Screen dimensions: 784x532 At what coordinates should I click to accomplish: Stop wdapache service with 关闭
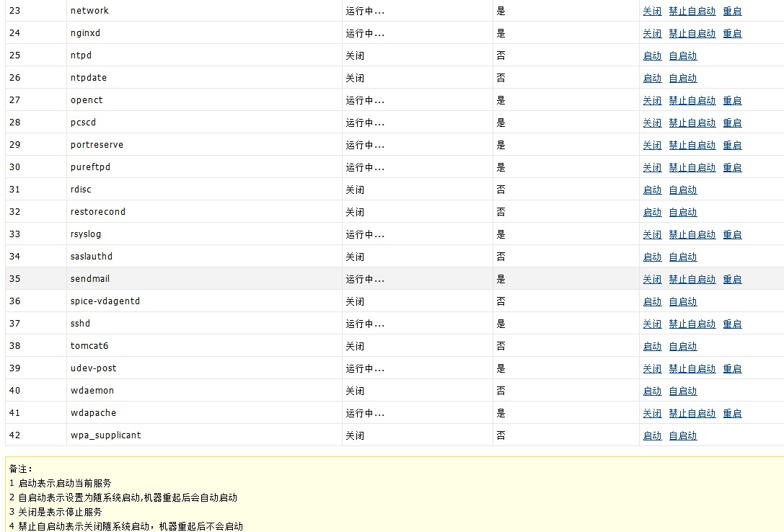tap(652, 413)
